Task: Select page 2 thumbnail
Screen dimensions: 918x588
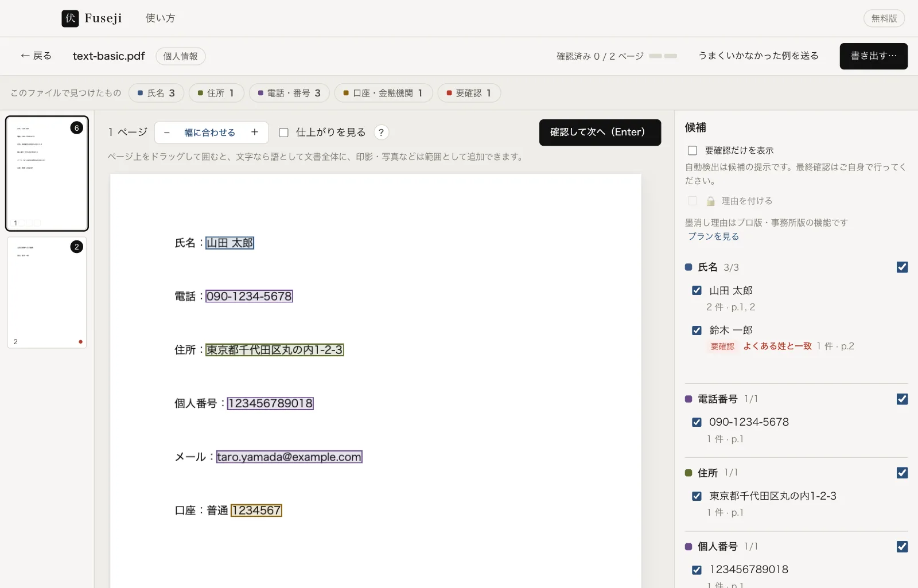Action: coord(47,293)
